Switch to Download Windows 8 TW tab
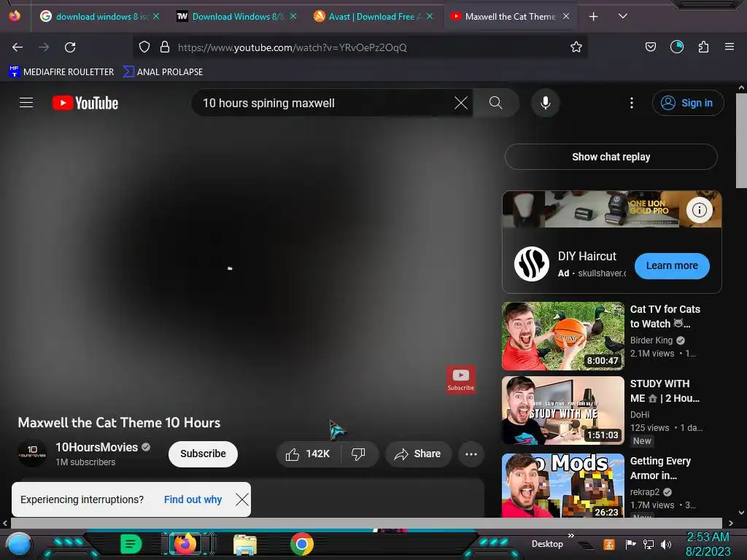 (236, 17)
